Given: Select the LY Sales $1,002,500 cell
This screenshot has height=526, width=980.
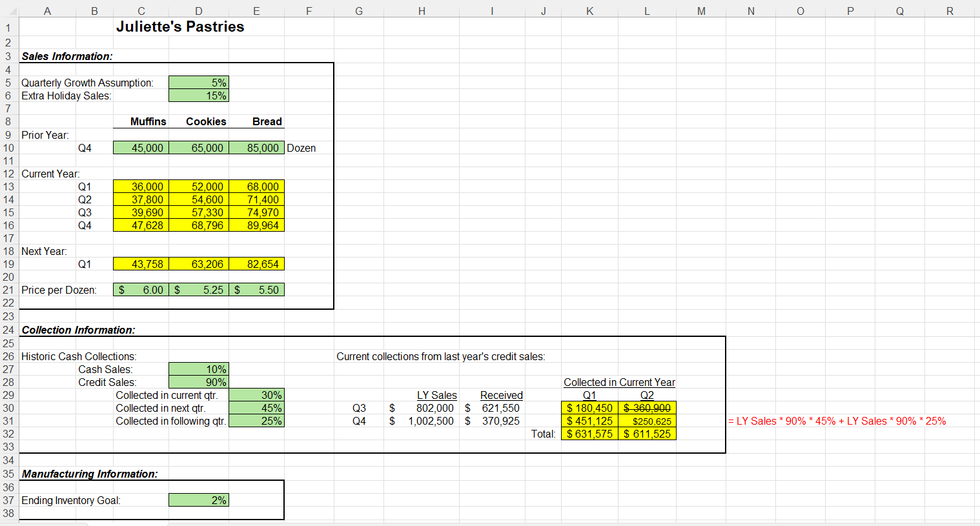Looking at the screenshot, I should pos(422,420).
